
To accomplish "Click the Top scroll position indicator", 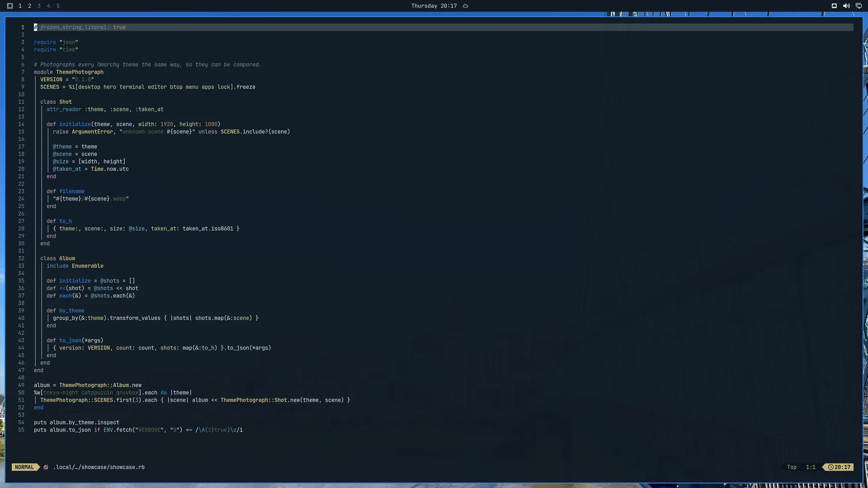I will tap(792, 467).
